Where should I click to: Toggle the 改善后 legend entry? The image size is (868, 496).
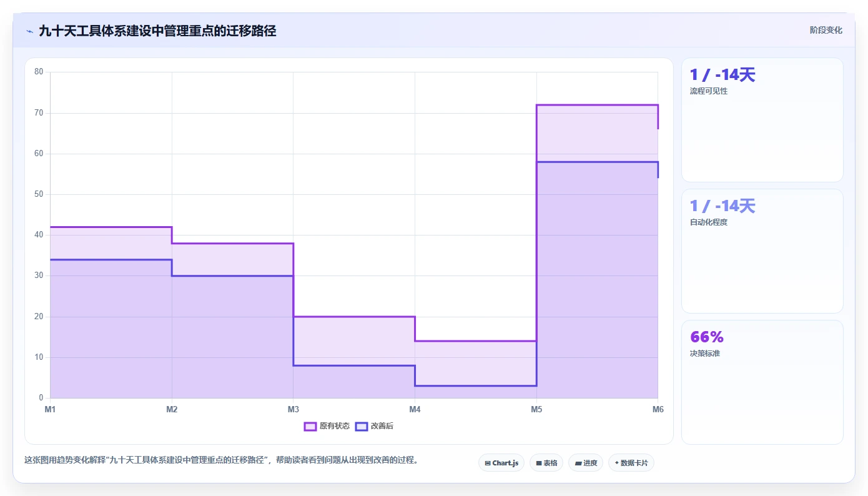[374, 426]
